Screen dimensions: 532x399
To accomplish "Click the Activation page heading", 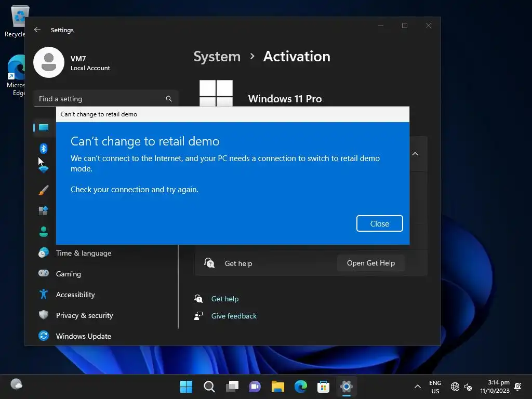I will tap(297, 56).
